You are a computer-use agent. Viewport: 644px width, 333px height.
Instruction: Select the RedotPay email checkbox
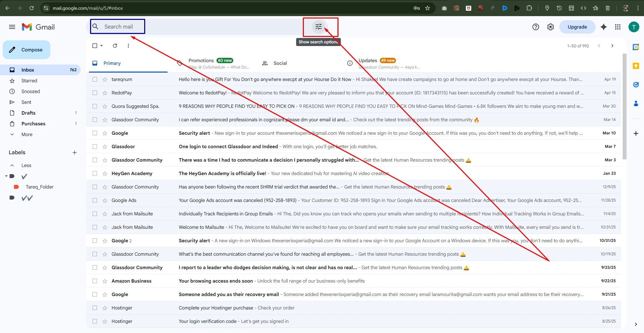click(x=95, y=93)
